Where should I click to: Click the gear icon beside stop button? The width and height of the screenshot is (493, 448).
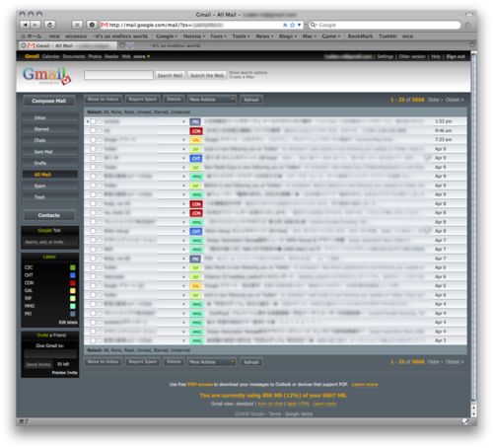[x=92, y=25]
